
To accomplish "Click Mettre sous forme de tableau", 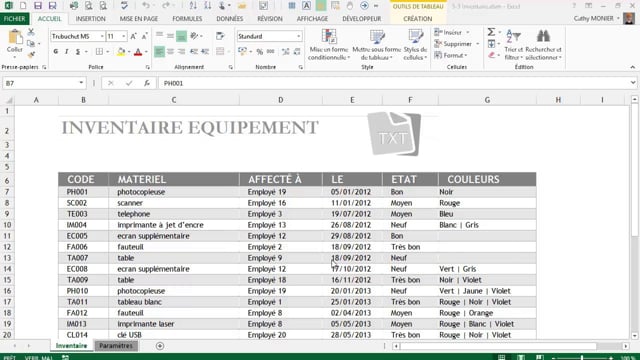I will coord(376,44).
